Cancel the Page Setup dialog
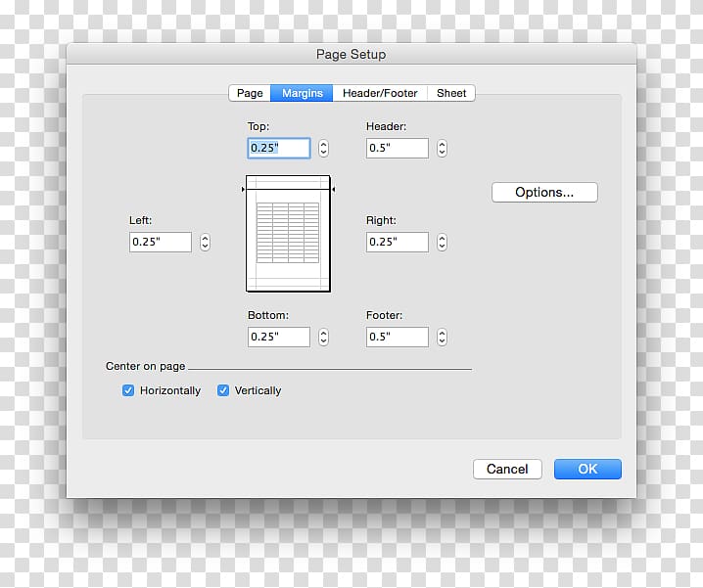 507,469
